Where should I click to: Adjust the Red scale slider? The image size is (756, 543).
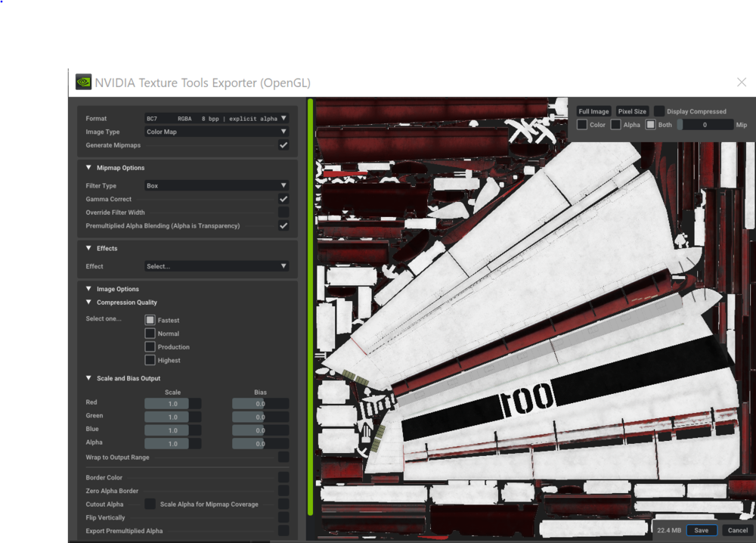[x=173, y=404]
